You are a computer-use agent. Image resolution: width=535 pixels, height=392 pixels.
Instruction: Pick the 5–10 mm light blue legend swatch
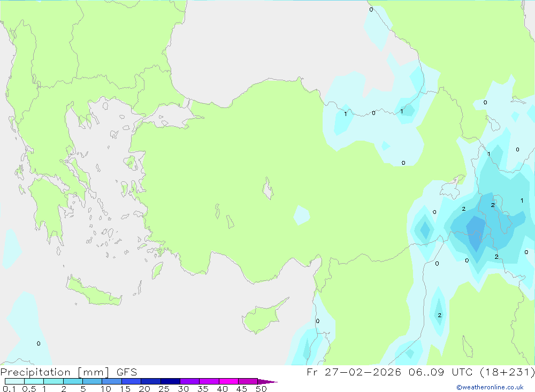point(93,381)
